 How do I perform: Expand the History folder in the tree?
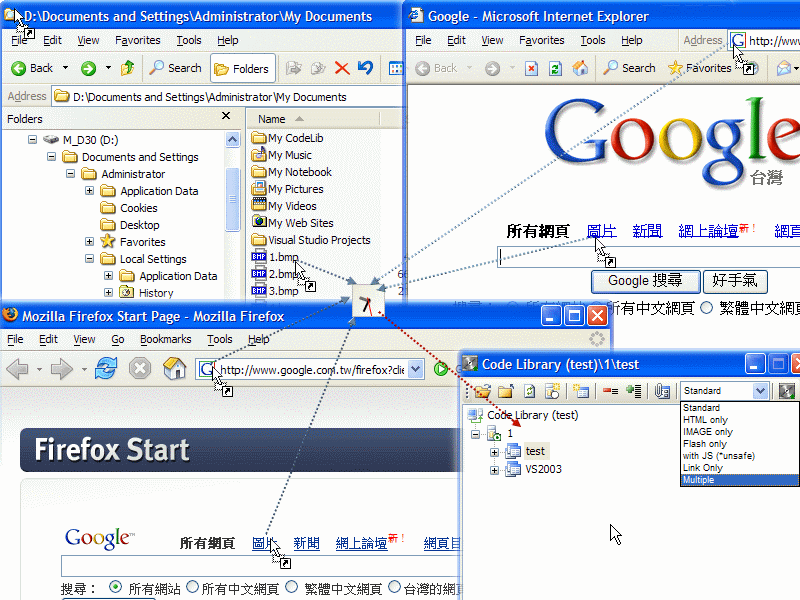click(109, 292)
